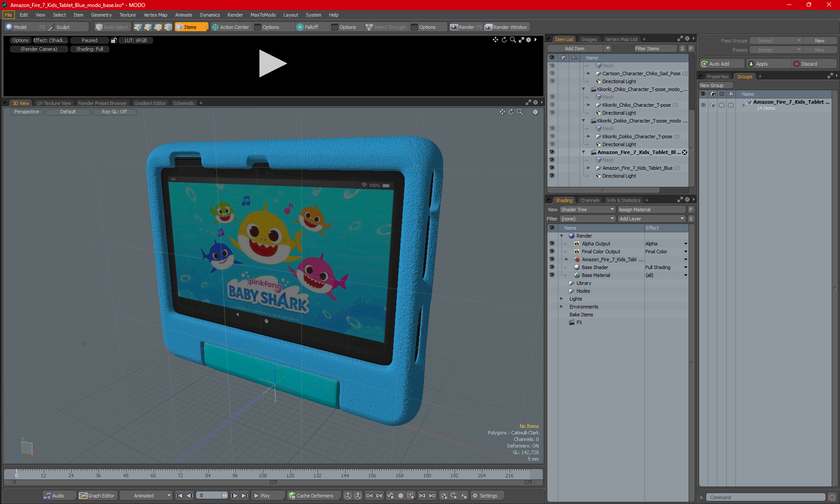The height and width of the screenshot is (504, 840).
Task: Go to first frame
Action: point(179,496)
